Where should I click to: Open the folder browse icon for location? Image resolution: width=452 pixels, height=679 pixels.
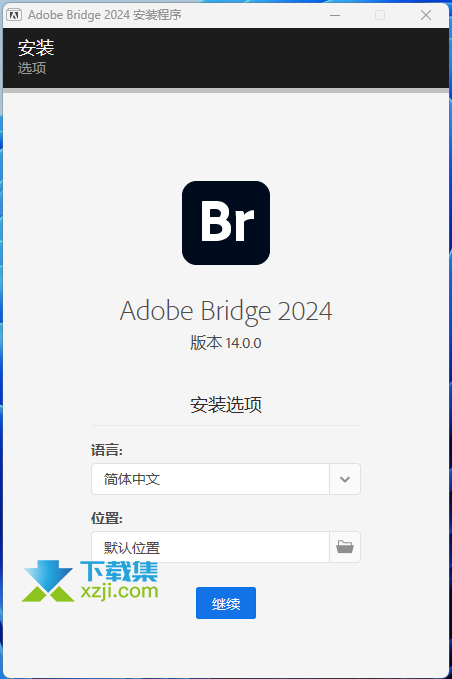345,547
